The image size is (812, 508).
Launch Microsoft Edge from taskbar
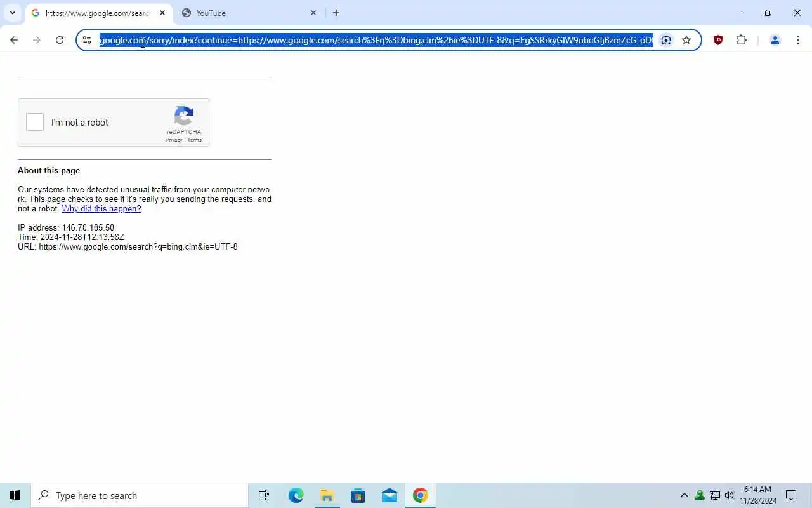(x=296, y=495)
